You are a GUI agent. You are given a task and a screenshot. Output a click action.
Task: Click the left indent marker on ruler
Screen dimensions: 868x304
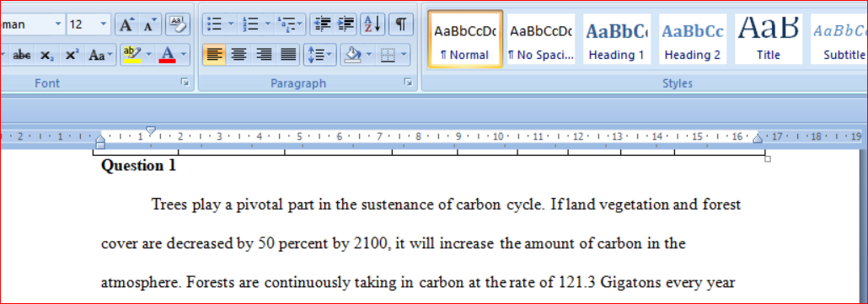(99, 145)
